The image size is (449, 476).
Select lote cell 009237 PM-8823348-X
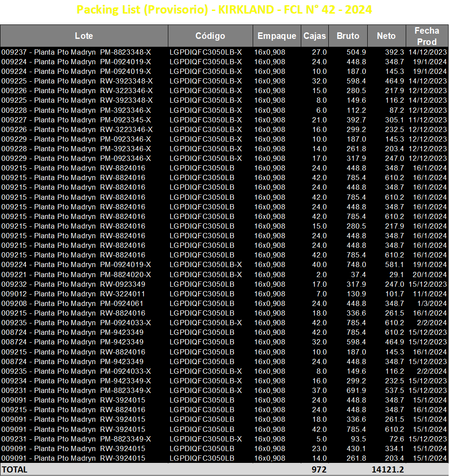point(76,52)
